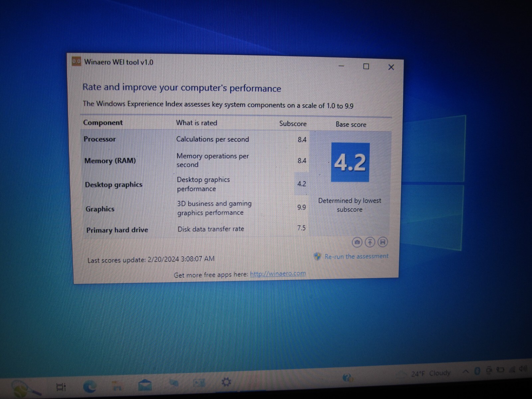This screenshot has height=399, width=532.
Task: Select the Desktop graphics component label
Action: click(x=114, y=185)
